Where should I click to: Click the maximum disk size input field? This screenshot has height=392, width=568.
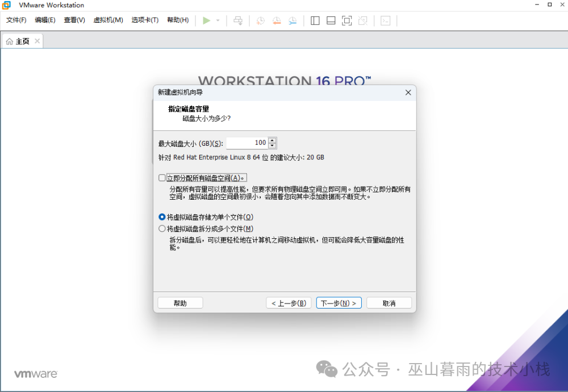[x=247, y=142]
